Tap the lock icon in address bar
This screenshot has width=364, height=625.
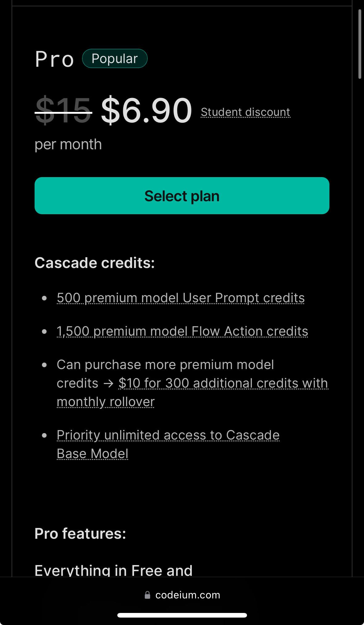148,595
